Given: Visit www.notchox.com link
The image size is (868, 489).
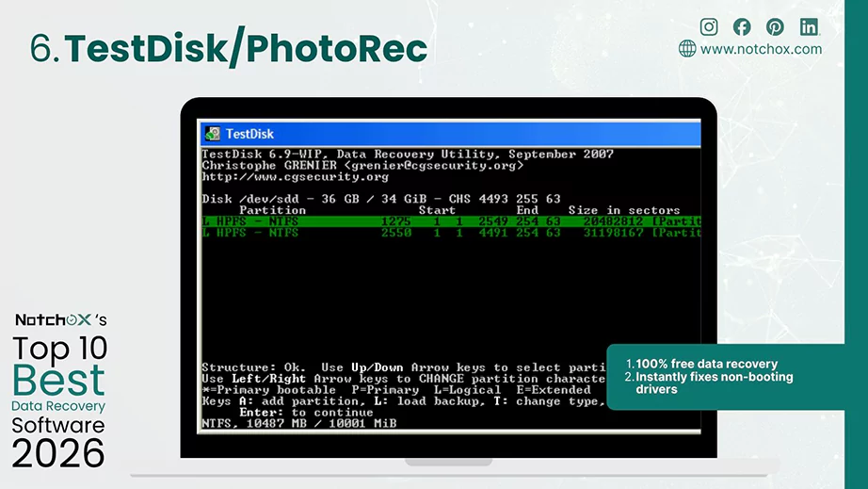Looking at the screenshot, I should [x=762, y=49].
